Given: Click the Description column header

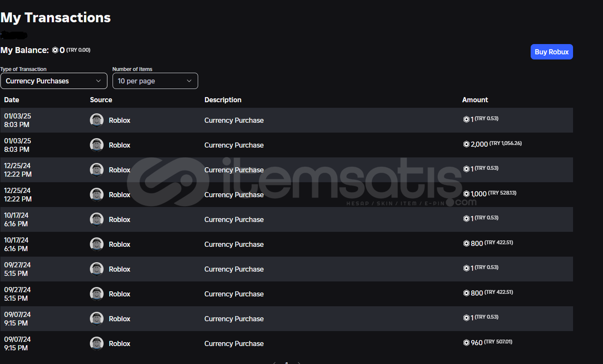Looking at the screenshot, I should 223,100.
